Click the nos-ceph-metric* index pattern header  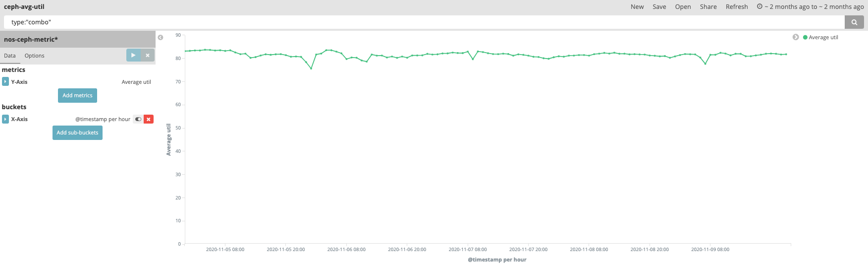click(78, 39)
